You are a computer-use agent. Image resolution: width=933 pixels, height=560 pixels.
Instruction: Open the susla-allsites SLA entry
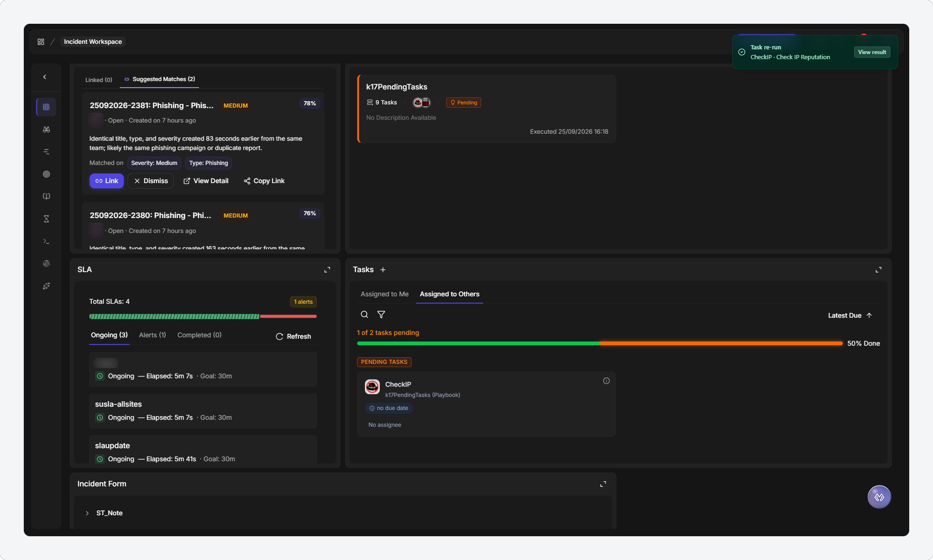pyautogui.click(x=203, y=411)
